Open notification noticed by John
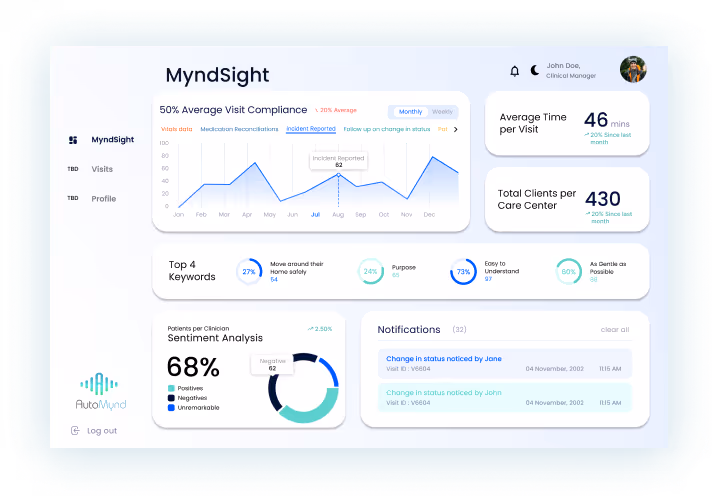The height and width of the screenshot is (502, 718). coord(505,397)
